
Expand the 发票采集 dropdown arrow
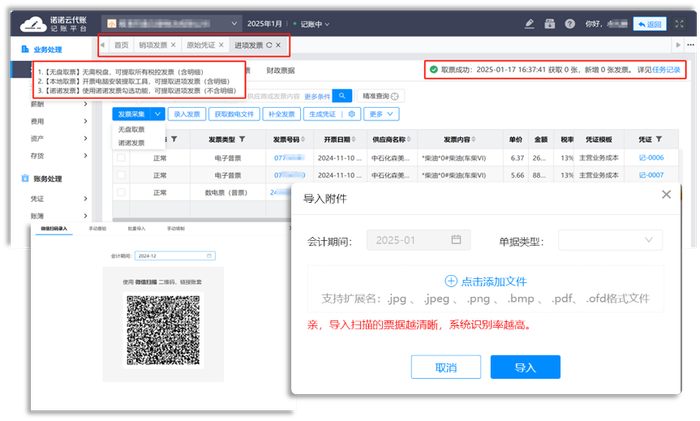click(158, 114)
